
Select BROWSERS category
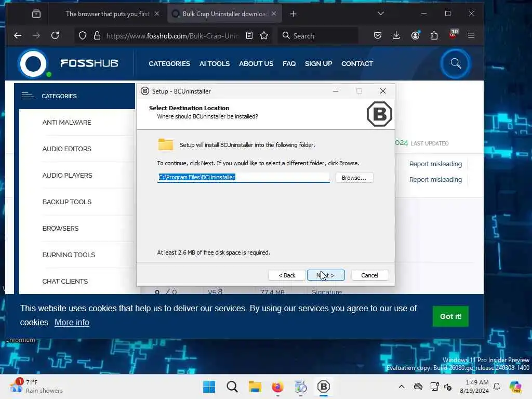pos(60,229)
